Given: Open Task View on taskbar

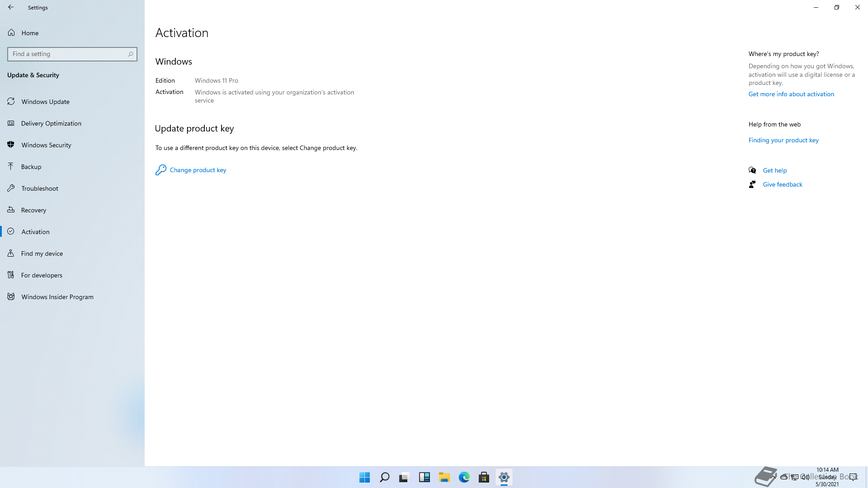Looking at the screenshot, I should 405,477.
